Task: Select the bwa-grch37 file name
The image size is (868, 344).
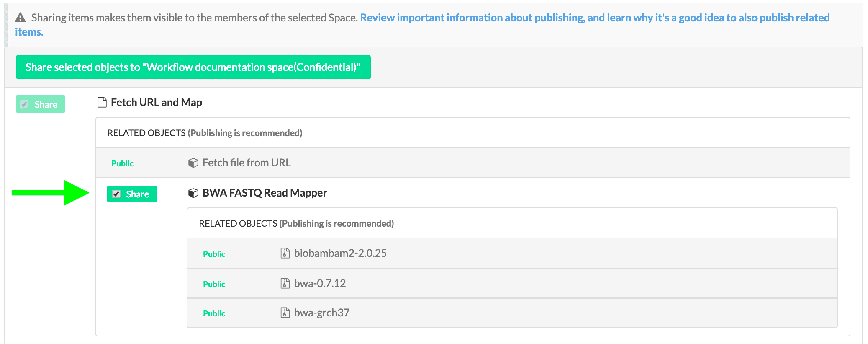Action: click(x=321, y=313)
